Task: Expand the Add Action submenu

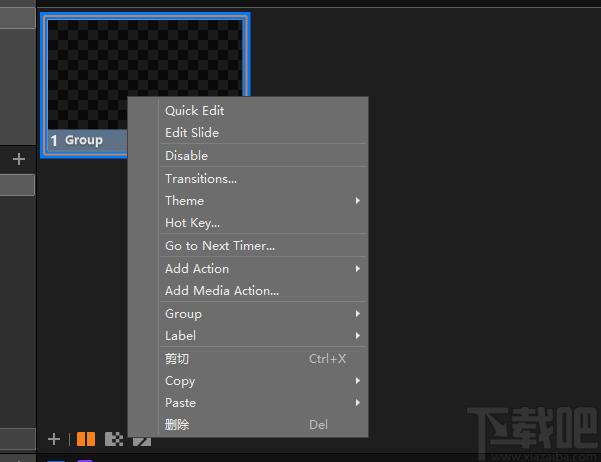Action: 196,269
